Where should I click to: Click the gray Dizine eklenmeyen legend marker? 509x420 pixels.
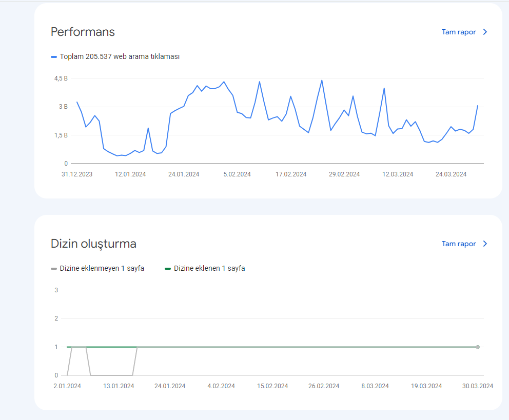click(54, 269)
